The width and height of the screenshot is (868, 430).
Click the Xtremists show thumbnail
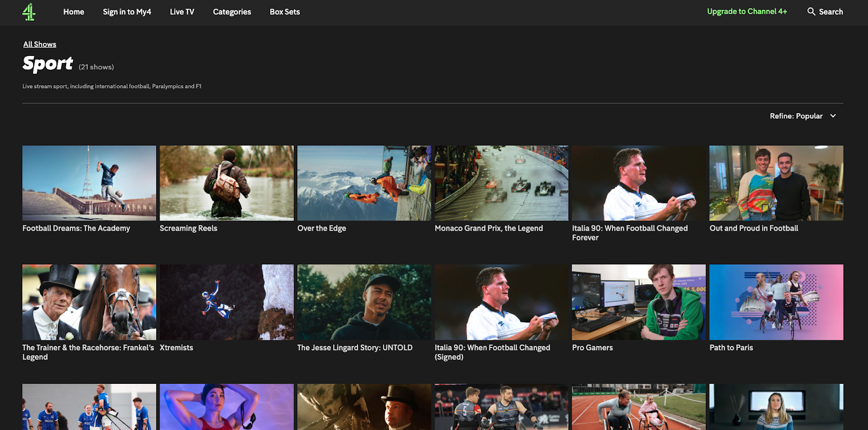click(x=227, y=302)
